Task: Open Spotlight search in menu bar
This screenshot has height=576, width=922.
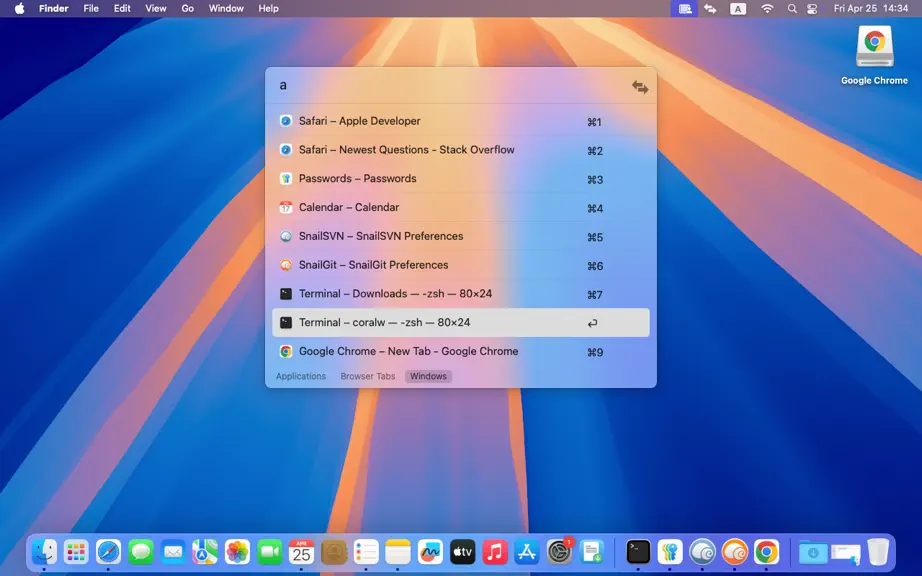Action: (792, 9)
